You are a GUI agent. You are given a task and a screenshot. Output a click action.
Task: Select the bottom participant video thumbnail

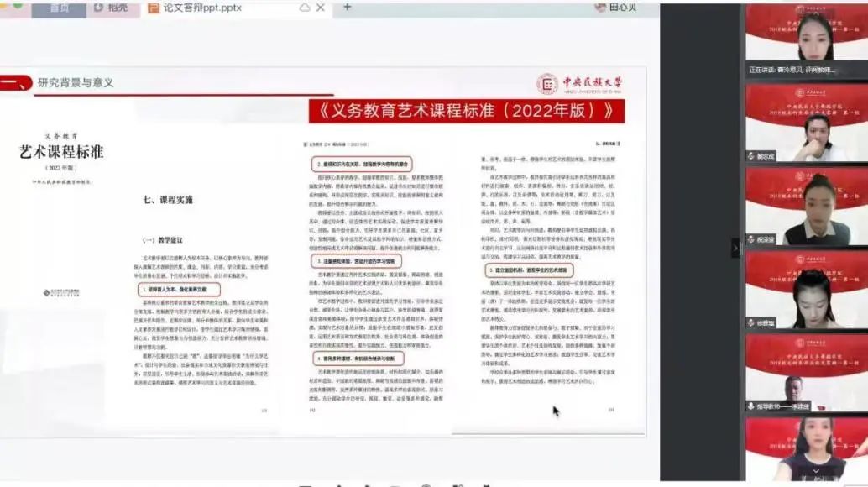coord(806,451)
